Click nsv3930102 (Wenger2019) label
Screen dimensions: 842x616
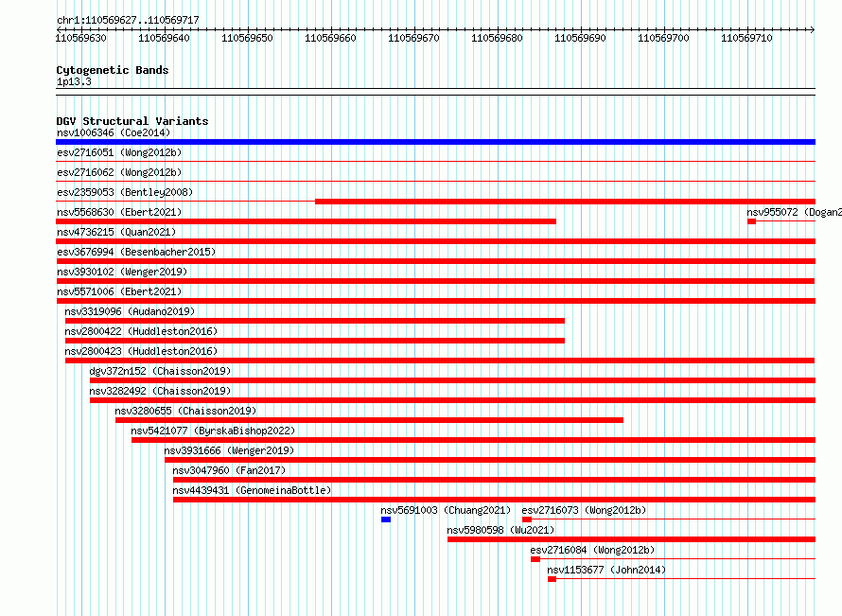click(x=122, y=272)
